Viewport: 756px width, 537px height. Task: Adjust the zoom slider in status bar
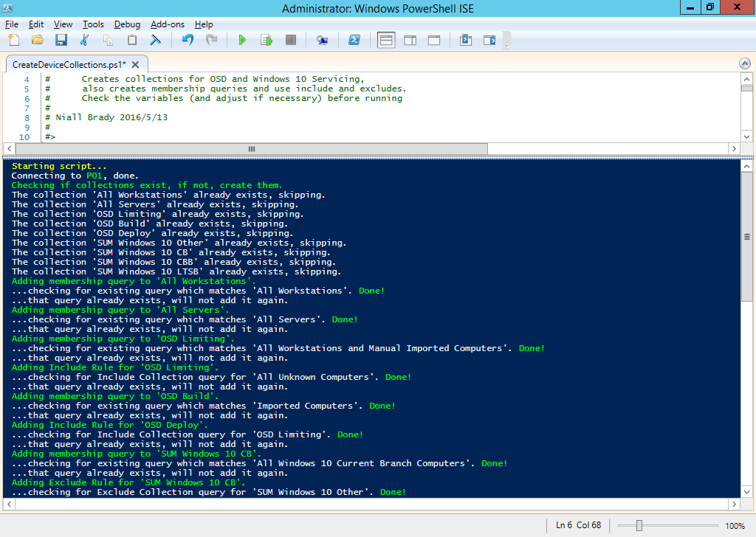click(x=639, y=525)
